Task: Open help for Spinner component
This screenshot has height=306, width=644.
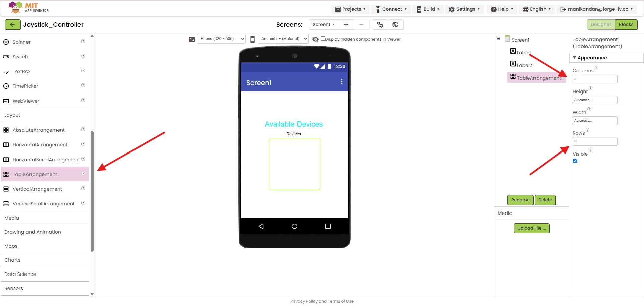Action: pyautogui.click(x=83, y=41)
